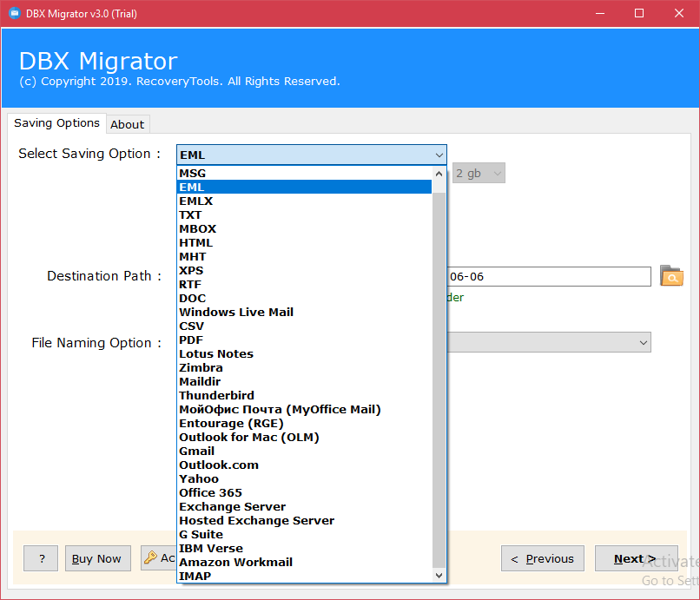Click the scroll up arrow of the list

point(439,175)
